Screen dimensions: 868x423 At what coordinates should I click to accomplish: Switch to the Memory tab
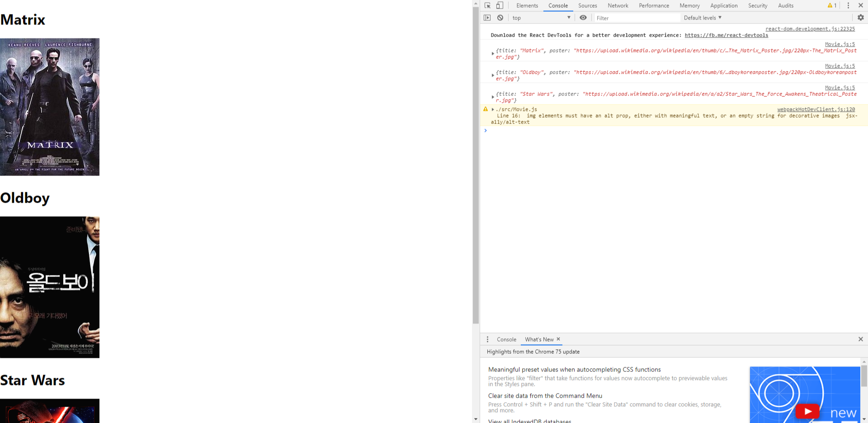pyautogui.click(x=689, y=5)
